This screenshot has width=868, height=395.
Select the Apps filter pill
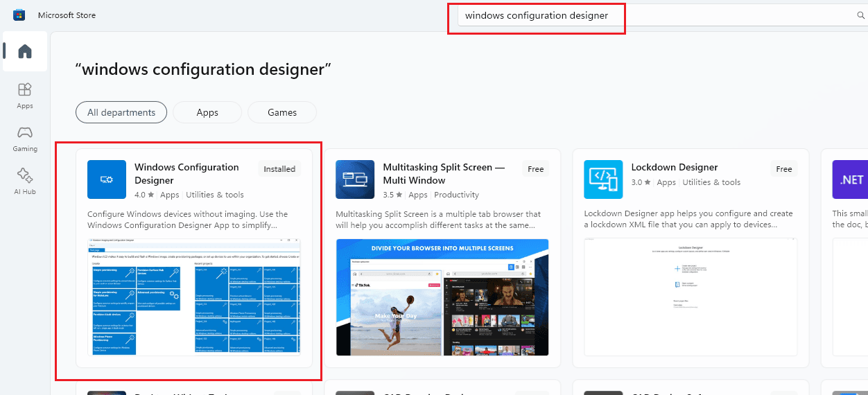pos(207,112)
